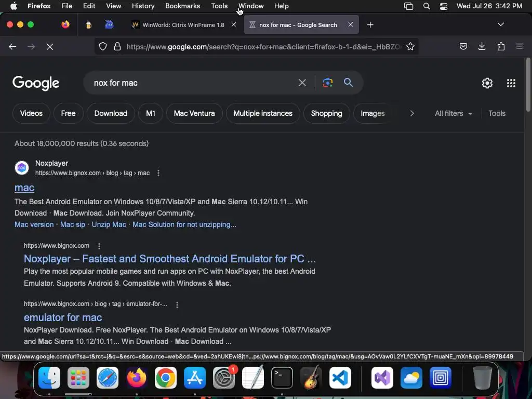532x399 pixels.
Task: Close the nox for mac tab
Action: [351, 24]
